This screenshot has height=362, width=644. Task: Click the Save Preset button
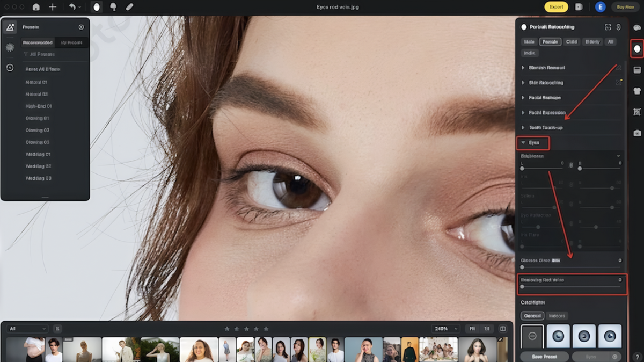(544, 356)
